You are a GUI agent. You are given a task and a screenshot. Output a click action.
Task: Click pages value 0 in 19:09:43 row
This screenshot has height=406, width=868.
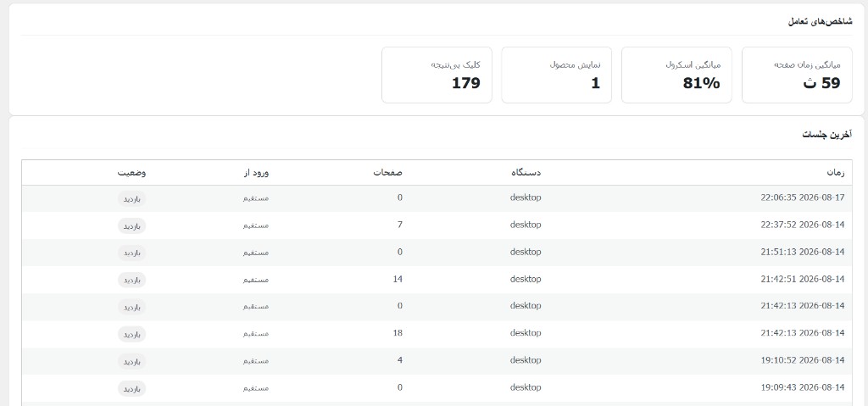tap(400, 387)
